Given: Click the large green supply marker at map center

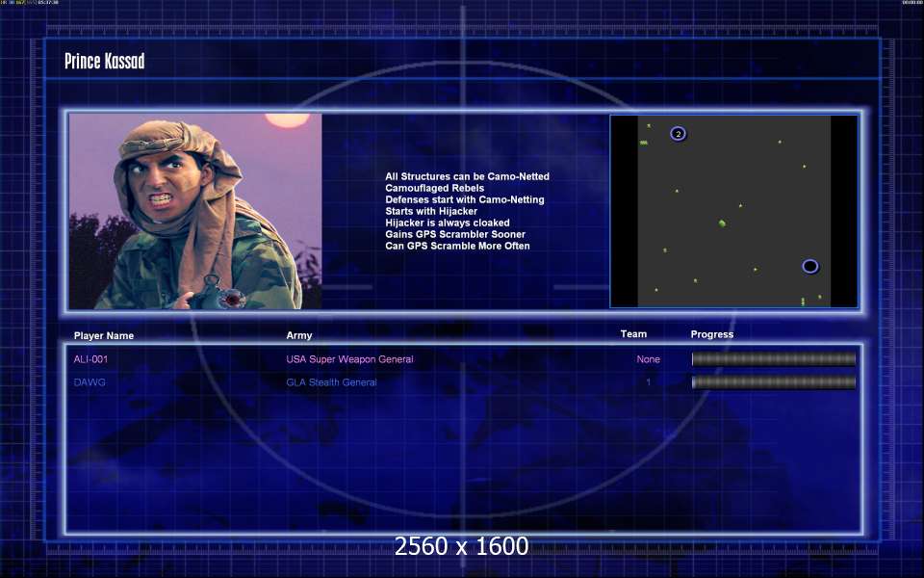Looking at the screenshot, I should tap(722, 223).
